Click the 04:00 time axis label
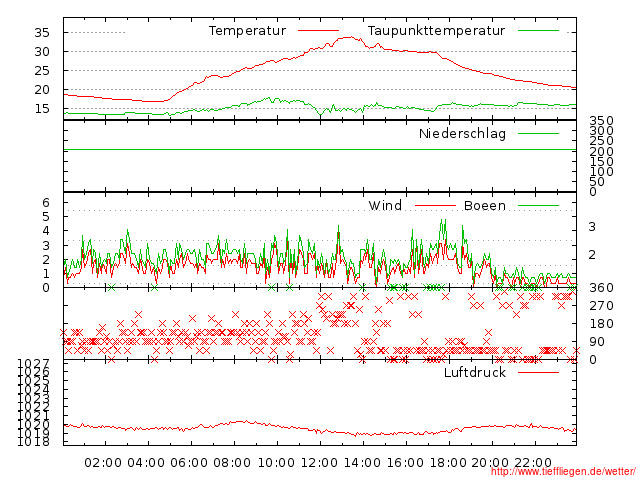This screenshot has width=640, height=480. (146, 463)
